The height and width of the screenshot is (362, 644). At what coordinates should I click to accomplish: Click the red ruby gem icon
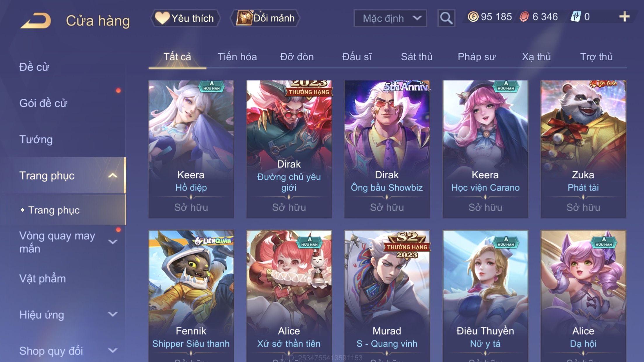(x=524, y=17)
